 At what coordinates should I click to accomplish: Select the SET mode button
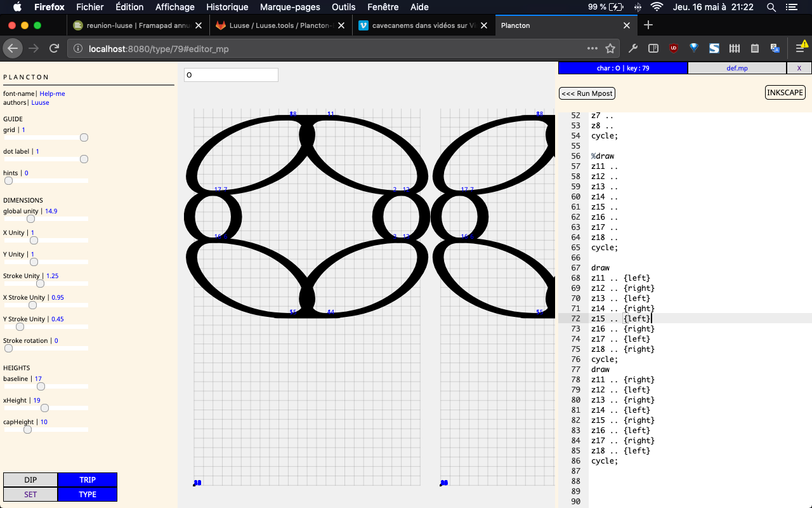(x=30, y=494)
